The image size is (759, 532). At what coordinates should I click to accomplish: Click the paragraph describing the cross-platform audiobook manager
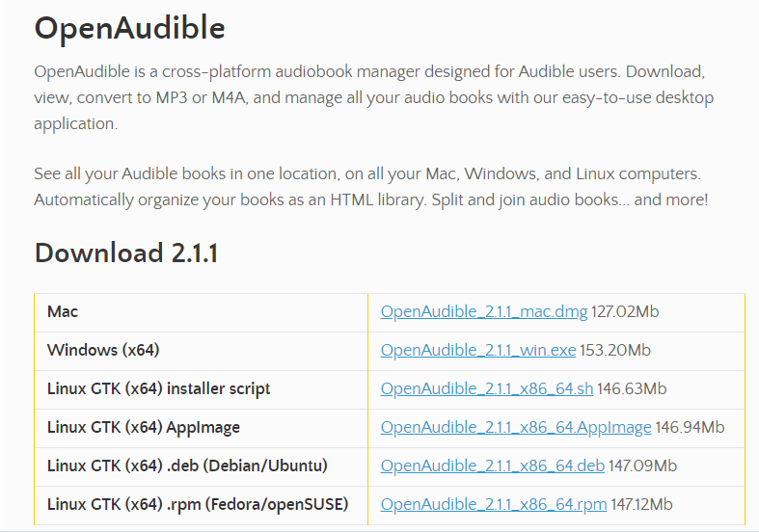click(373, 97)
